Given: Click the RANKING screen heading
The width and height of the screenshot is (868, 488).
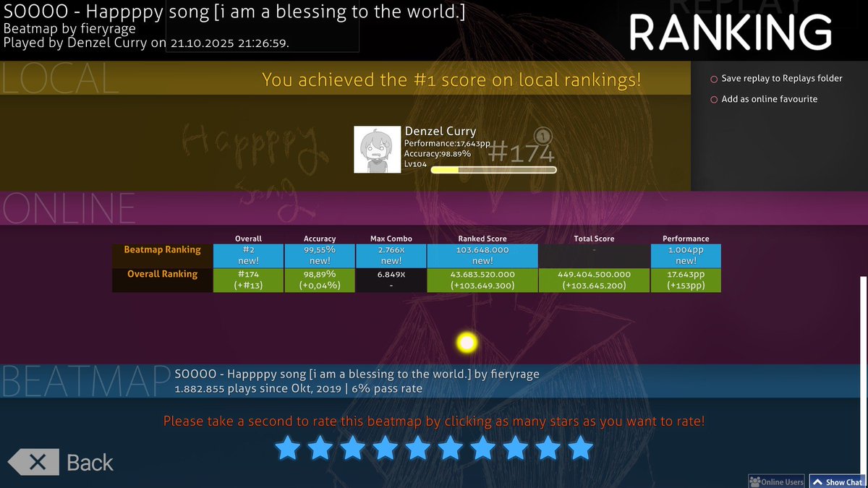Looking at the screenshot, I should click(731, 33).
